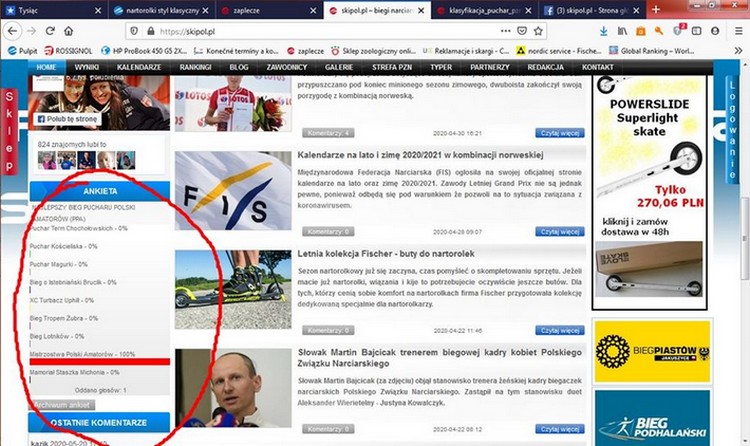This screenshot has height=446, width=750.
Task: Save page to Pocket icon
Action: pyautogui.click(x=522, y=31)
